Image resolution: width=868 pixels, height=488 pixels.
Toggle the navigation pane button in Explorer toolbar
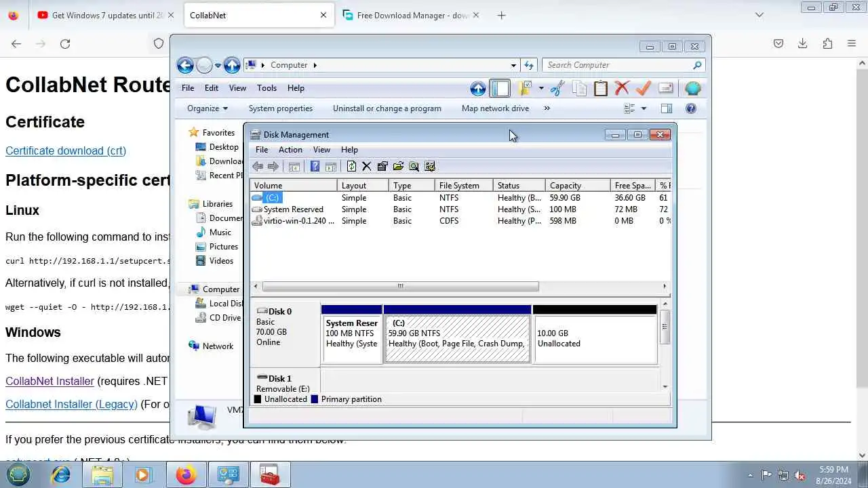point(500,88)
